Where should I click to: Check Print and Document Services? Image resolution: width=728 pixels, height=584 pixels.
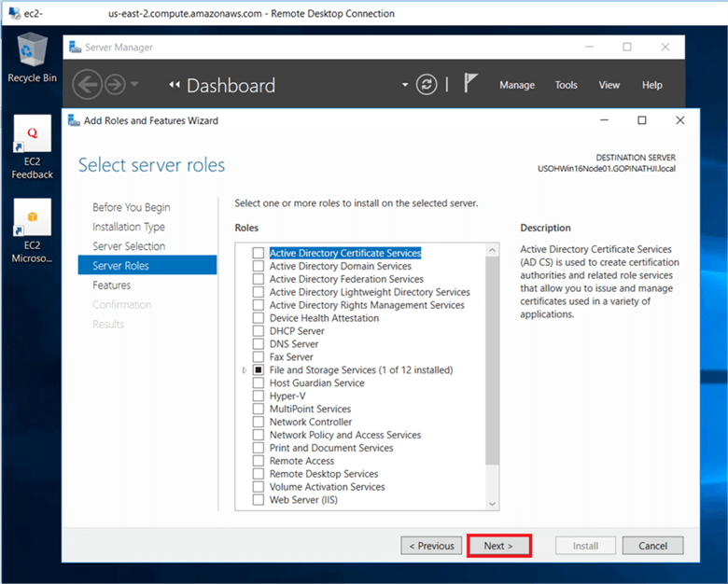coord(259,448)
